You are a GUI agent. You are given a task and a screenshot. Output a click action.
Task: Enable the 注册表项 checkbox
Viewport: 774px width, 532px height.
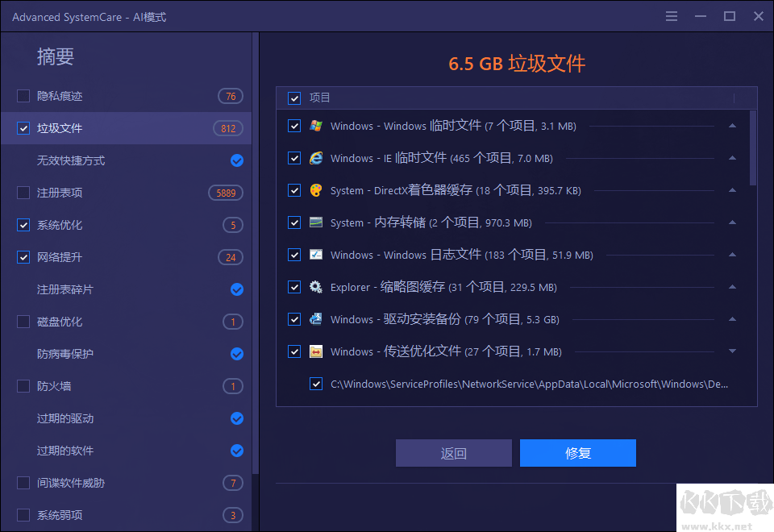[23, 193]
